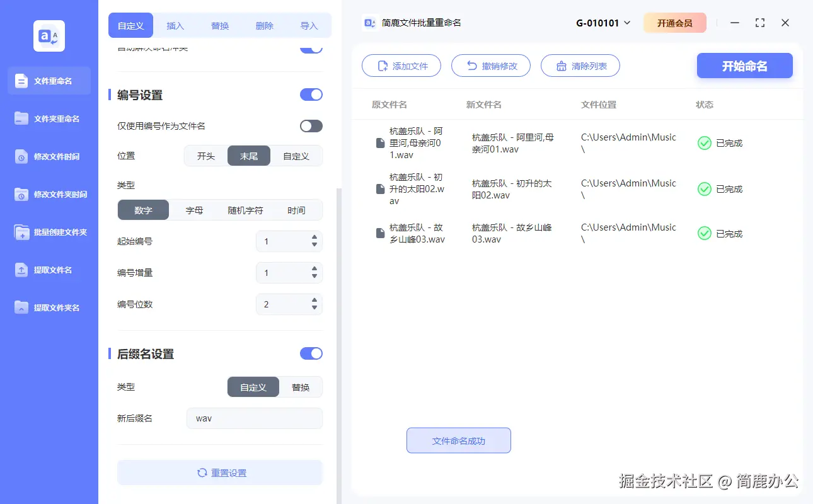Click the 状态 column header
The image size is (813, 504).
point(705,105)
